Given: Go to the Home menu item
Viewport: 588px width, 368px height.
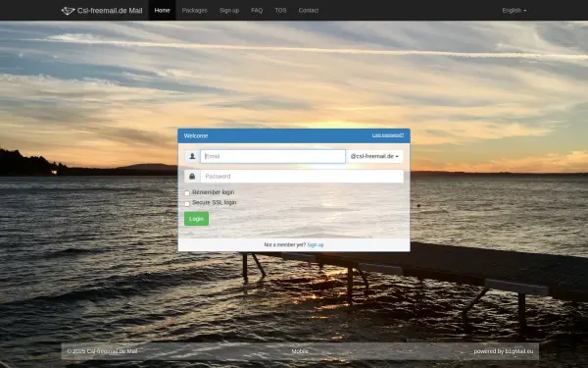Looking at the screenshot, I should pyautogui.click(x=162, y=10).
